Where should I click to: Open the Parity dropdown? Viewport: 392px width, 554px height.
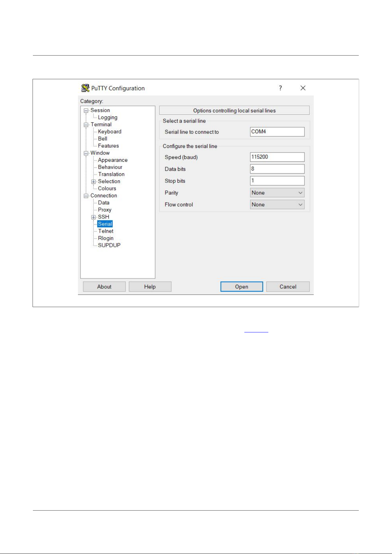click(x=277, y=193)
